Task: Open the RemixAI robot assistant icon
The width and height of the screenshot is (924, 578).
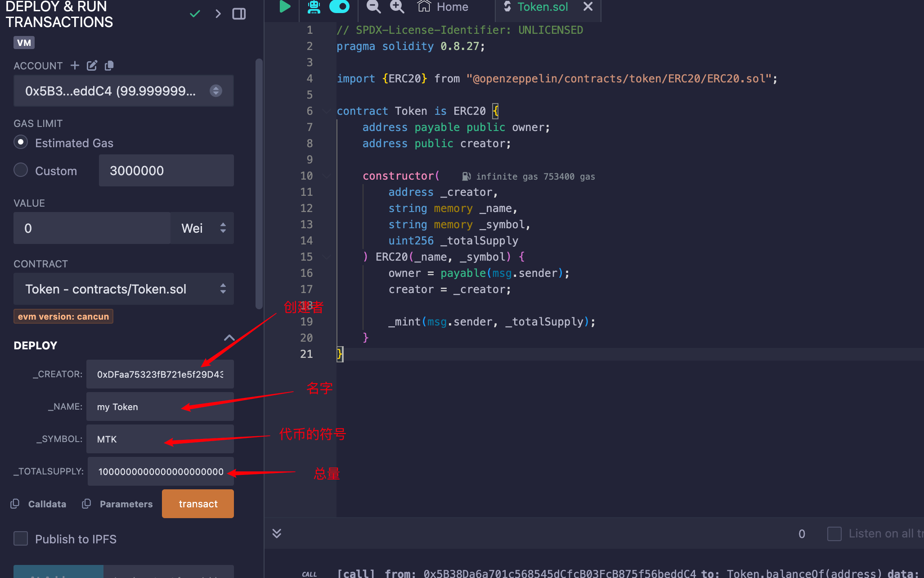Action: point(314,7)
